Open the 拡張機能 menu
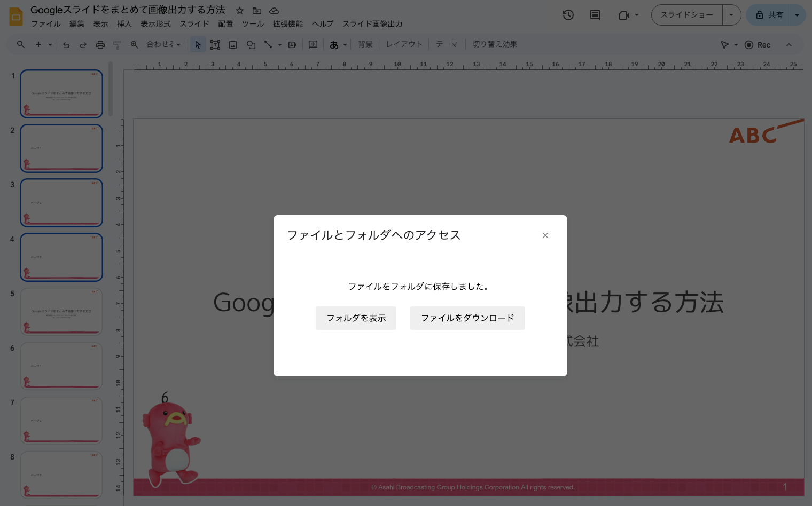812x506 pixels. click(287, 24)
